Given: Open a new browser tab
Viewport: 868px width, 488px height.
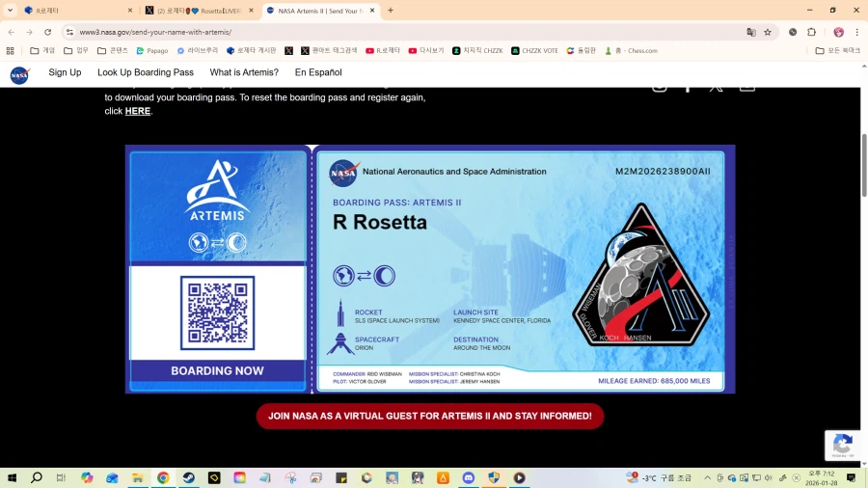Looking at the screenshot, I should click(391, 10).
